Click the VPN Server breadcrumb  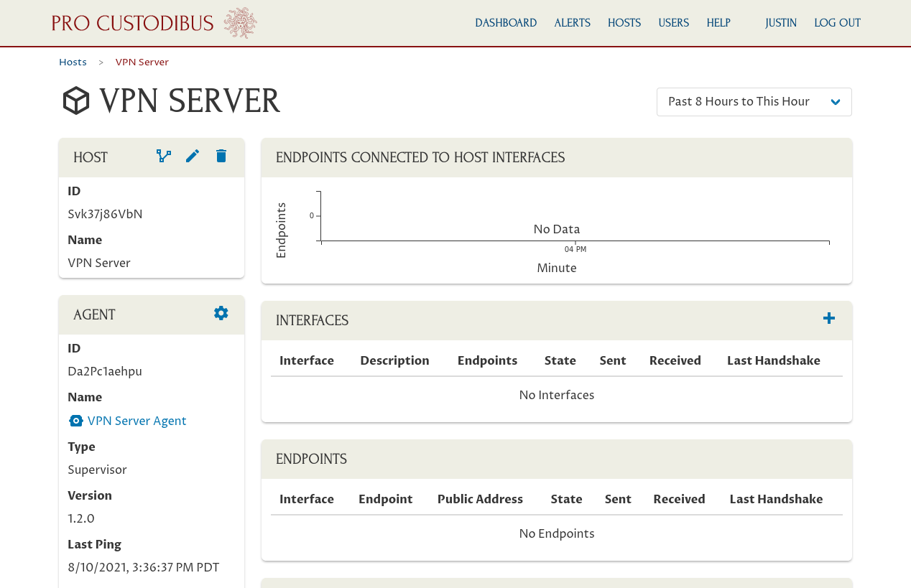pos(142,62)
